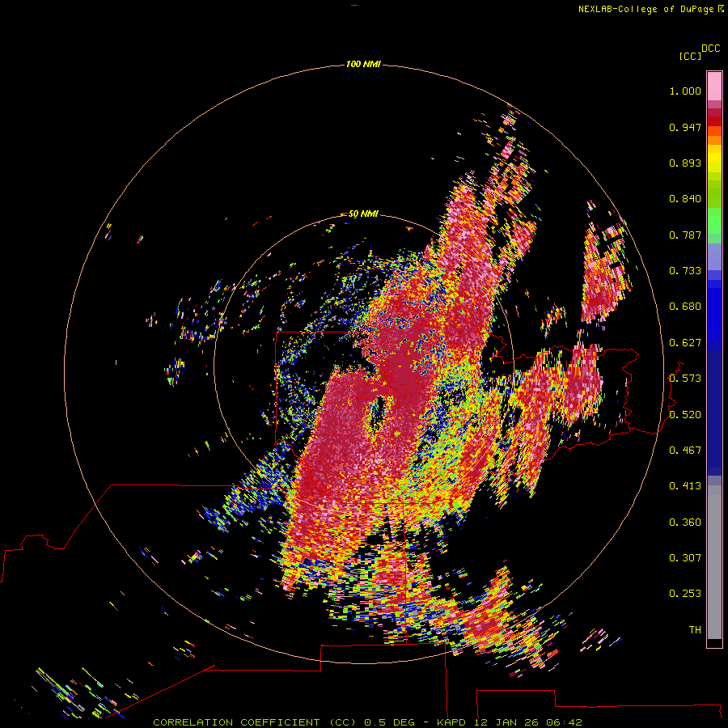Screen dimensions: 728x728
Task: Select the 0.840 scale value
Action: click(685, 199)
